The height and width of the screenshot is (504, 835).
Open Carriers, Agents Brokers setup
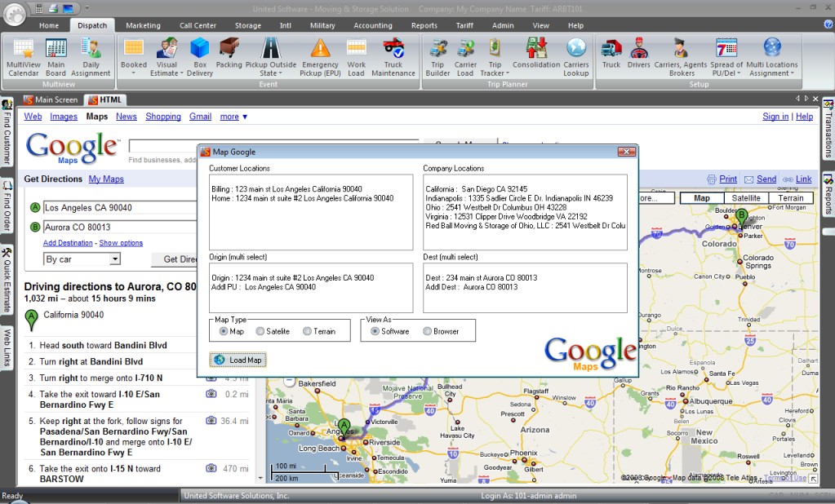(681, 58)
